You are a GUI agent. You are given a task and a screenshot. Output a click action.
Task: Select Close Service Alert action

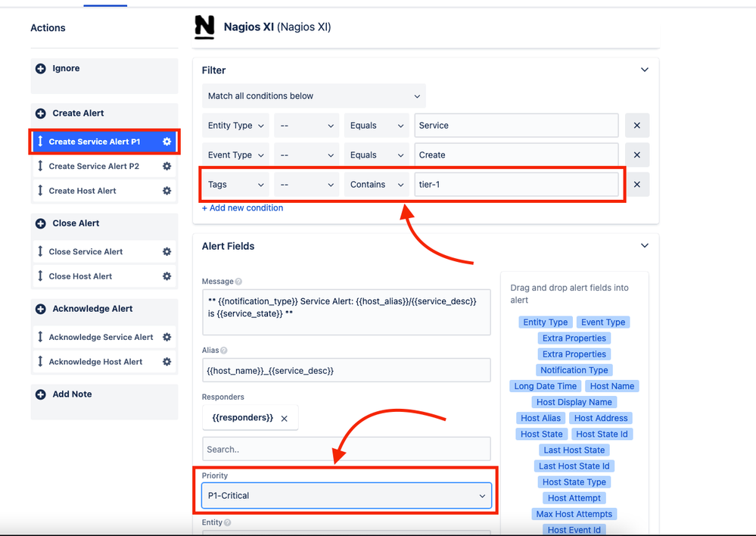pos(104,251)
